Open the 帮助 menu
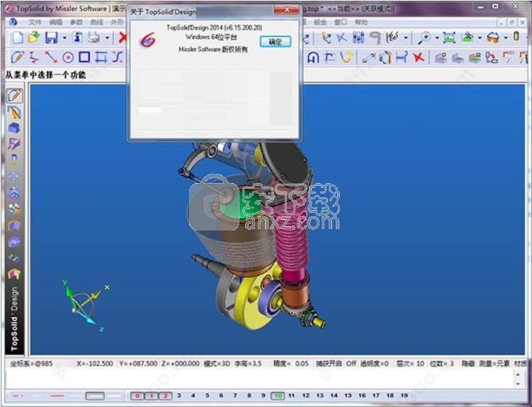 pyautogui.click(x=361, y=22)
